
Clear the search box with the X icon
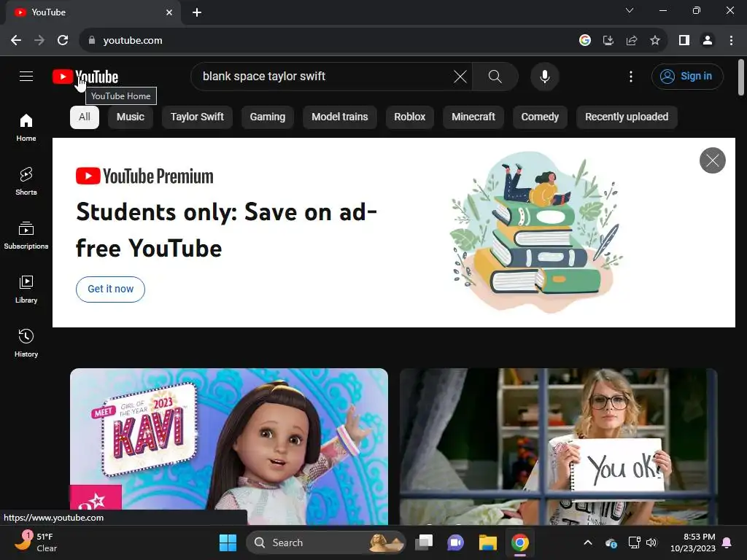click(x=460, y=76)
